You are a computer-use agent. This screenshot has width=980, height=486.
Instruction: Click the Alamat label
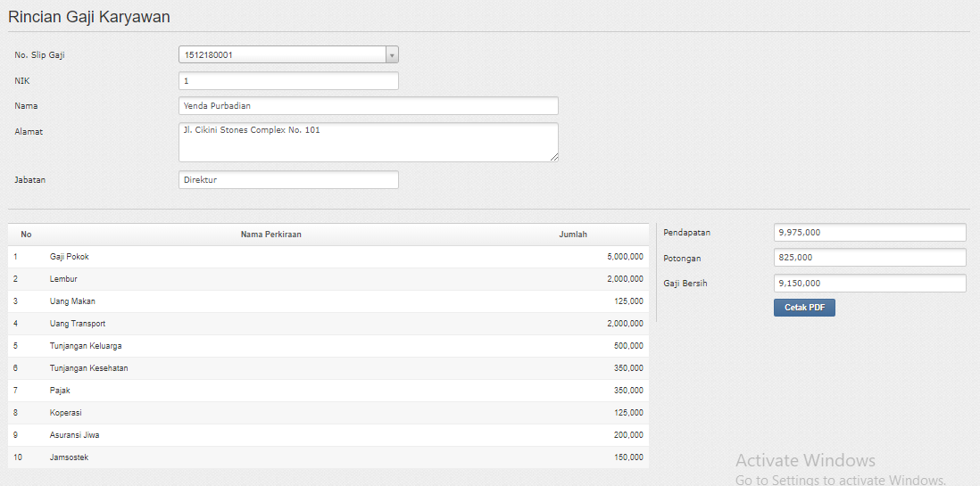click(x=29, y=132)
